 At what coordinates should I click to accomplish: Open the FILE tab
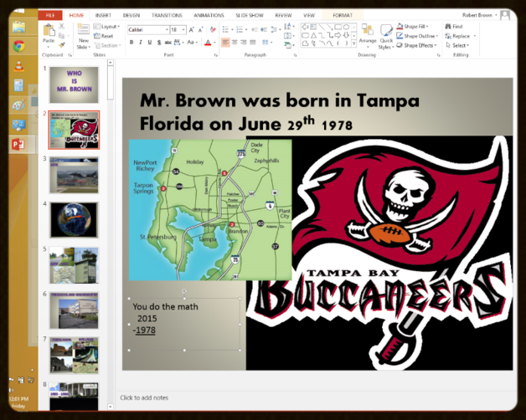tap(50, 15)
